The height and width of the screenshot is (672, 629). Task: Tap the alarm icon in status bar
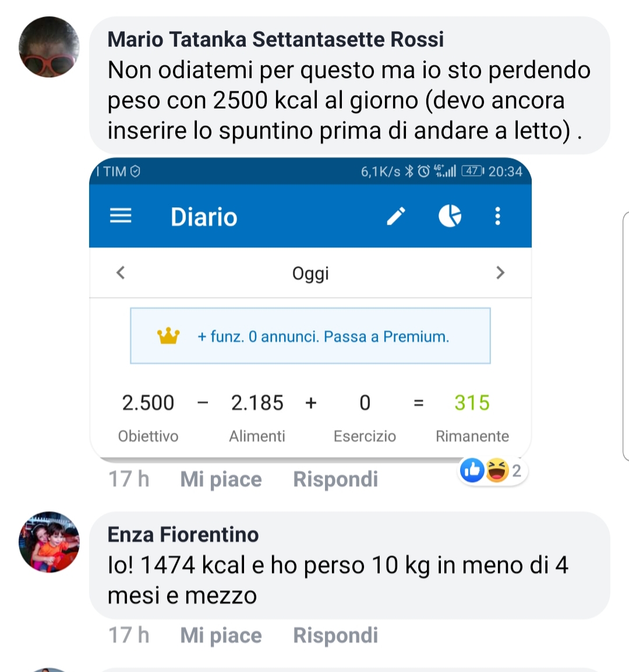[423, 171]
